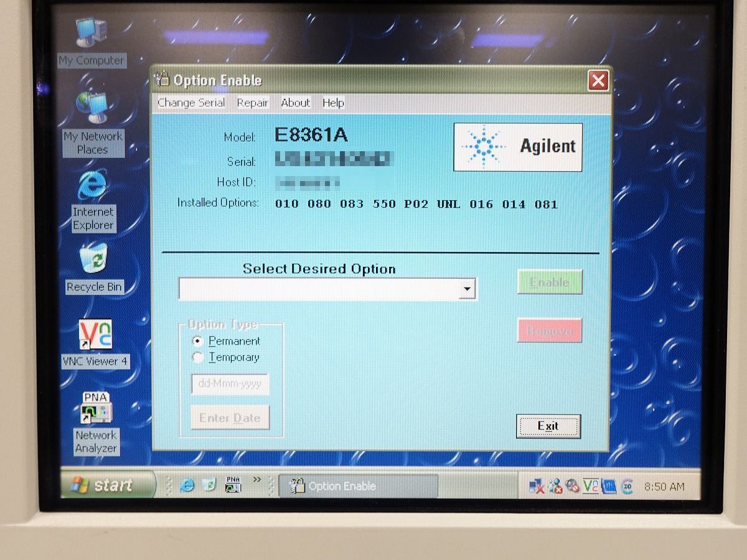Open the Help menu
This screenshot has height=560, width=747.
pos(333,103)
